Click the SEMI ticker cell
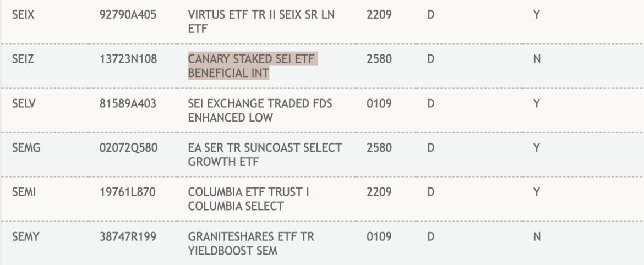The height and width of the screenshot is (265, 644). pos(23,193)
